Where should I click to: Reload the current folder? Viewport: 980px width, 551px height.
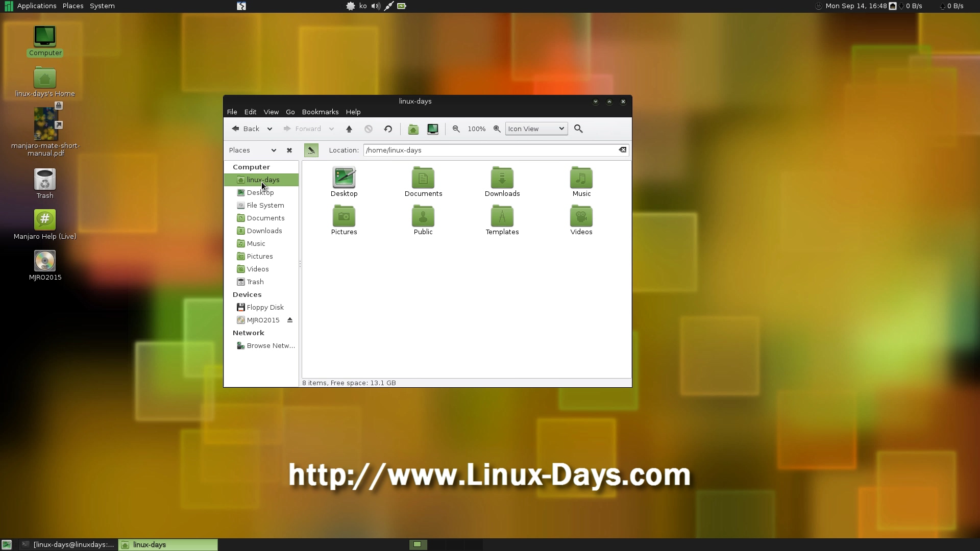click(x=388, y=129)
